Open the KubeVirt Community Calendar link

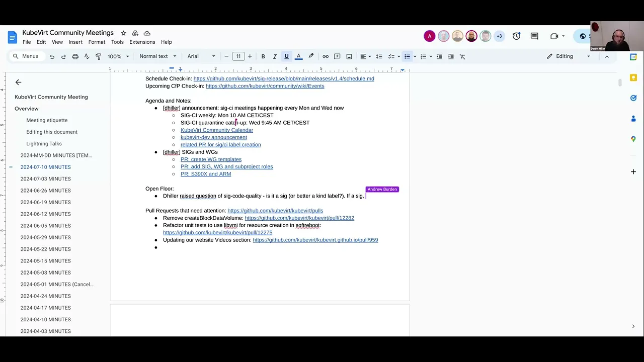[217, 130]
